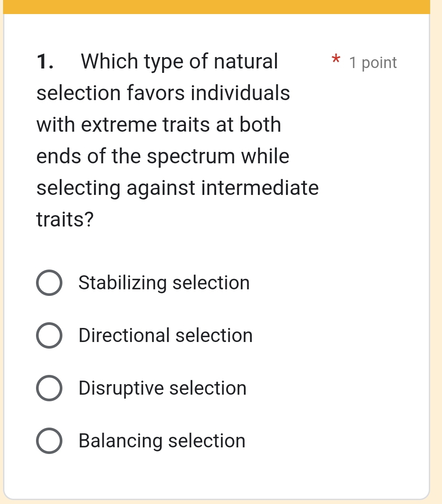The width and height of the screenshot is (442, 504).
Task: Click the question number 1 heading
Action: tap(43, 61)
